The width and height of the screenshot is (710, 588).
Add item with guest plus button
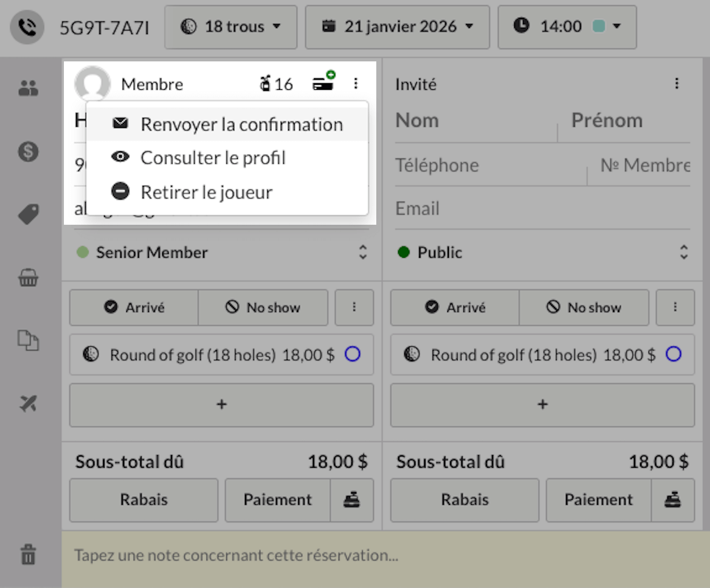tap(543, 405)
